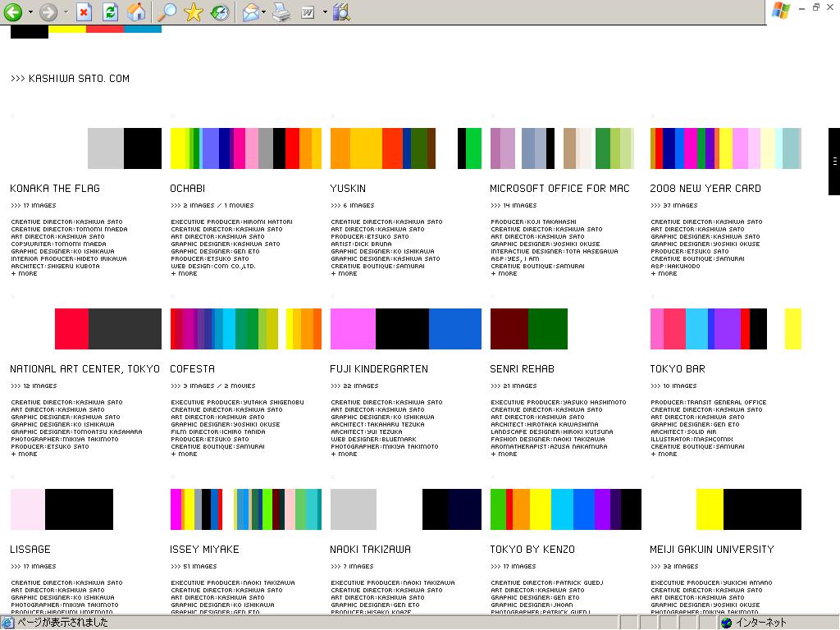Expand '+ more' under Yuskin credits

coord(344,274)
